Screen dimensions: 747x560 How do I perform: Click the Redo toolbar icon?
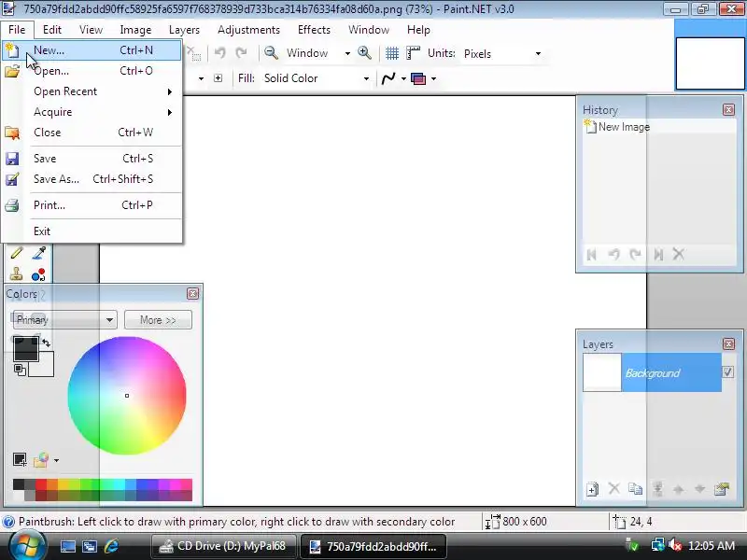pyautogui.click(x=242, y=53)
